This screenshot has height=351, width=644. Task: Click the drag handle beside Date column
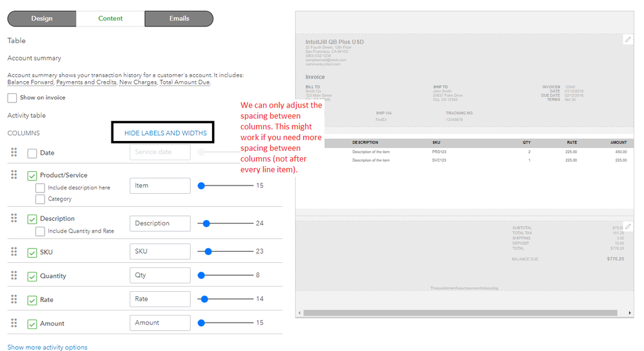(x=14, y=152)
